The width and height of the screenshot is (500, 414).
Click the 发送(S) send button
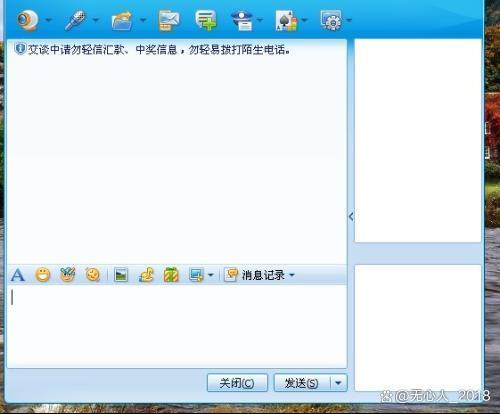tap(302, 383)
